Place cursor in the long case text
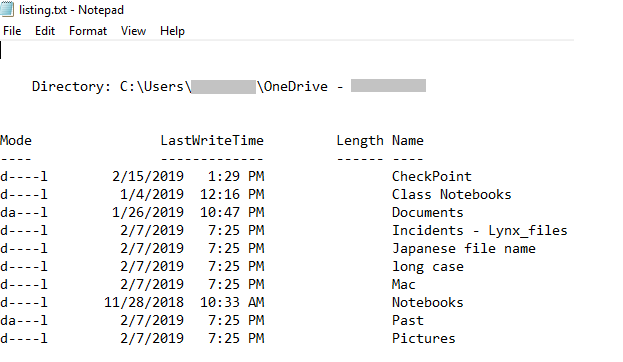Image resolution: width=623 pixels, height=362 pixels. 428,267
